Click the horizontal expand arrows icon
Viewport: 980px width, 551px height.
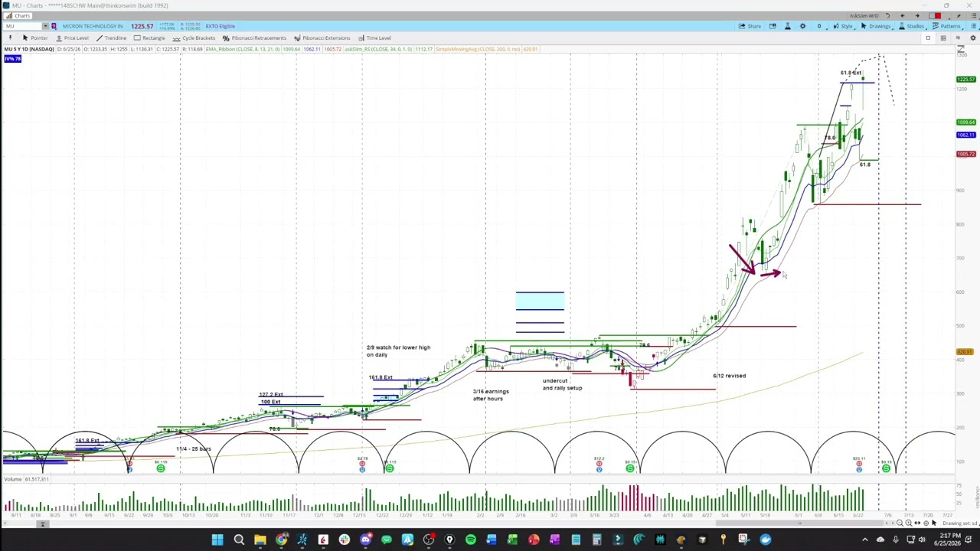pos(917,523)
